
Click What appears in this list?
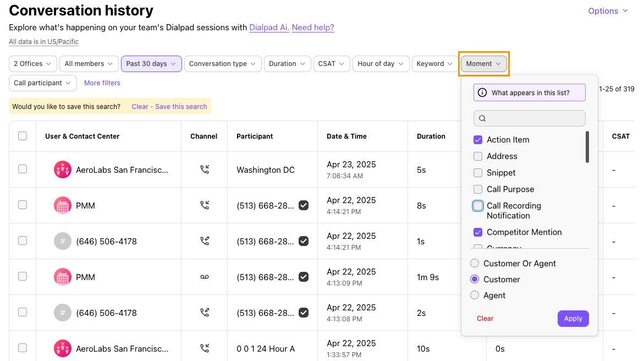530,92
